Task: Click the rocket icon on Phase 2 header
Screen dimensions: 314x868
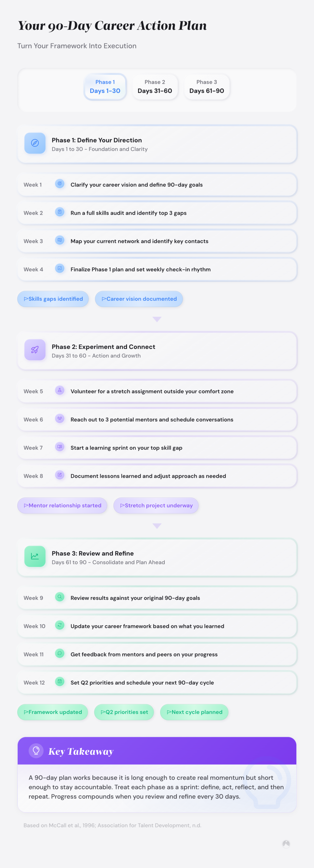Action: pos(35,350)
